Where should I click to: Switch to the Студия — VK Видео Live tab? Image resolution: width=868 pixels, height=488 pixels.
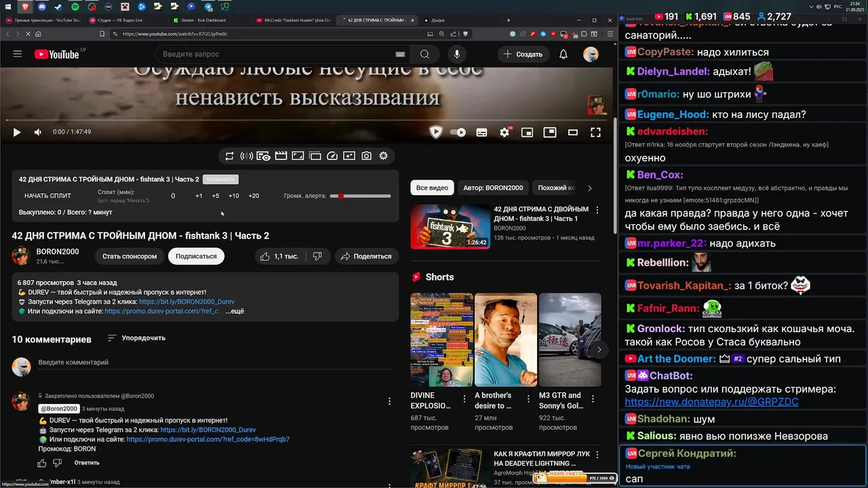(125, 20)
